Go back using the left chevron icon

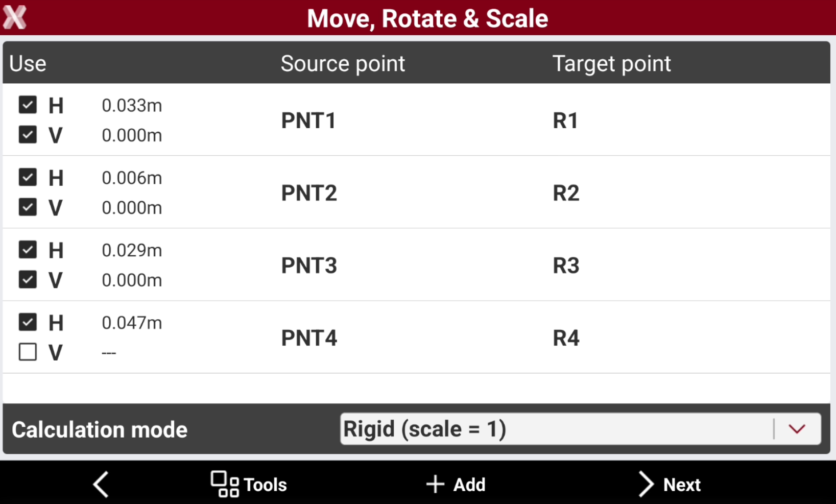(x=101, y=484)
